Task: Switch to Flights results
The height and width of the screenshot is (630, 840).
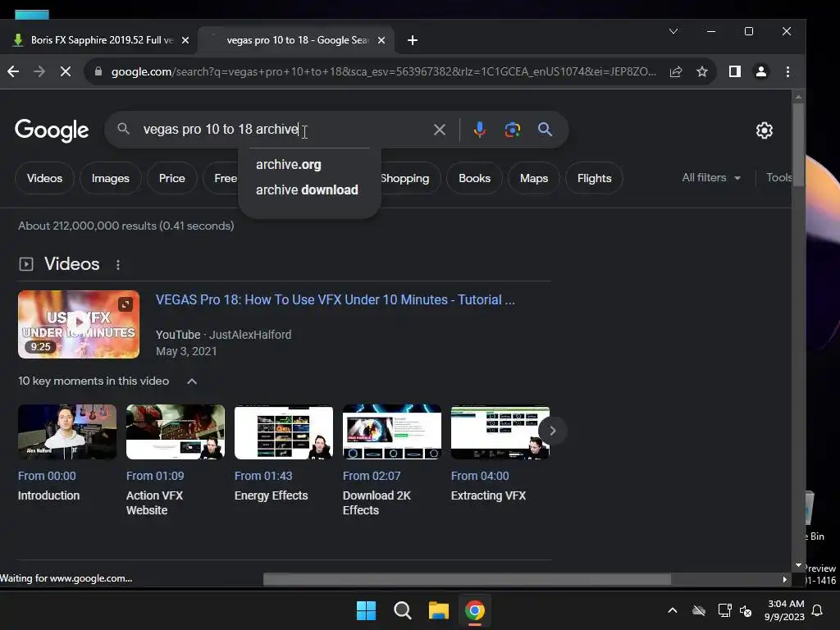Action: (x=594, y=178)
